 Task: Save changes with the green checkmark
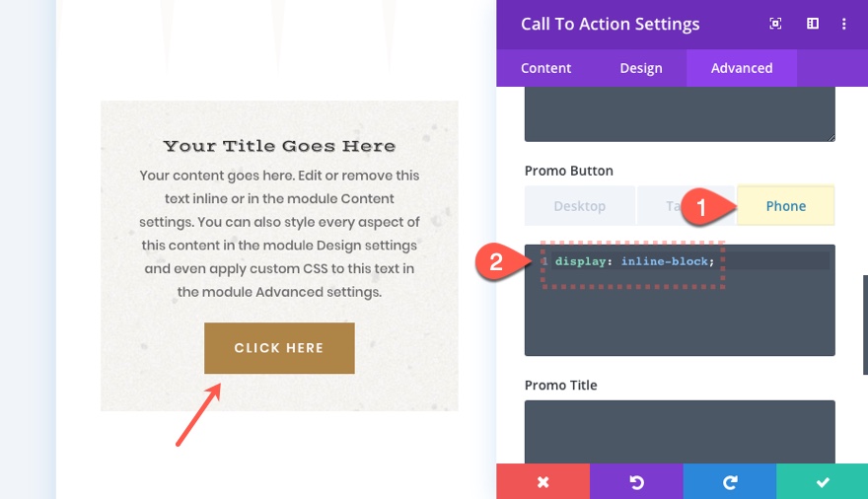[x=823, y=481]
